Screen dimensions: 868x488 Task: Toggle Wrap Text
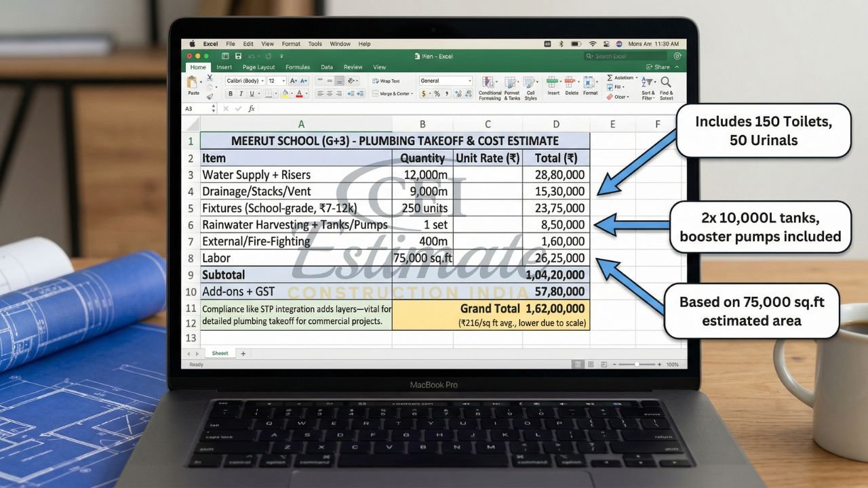pyautogui.click(x=386, y=81)
